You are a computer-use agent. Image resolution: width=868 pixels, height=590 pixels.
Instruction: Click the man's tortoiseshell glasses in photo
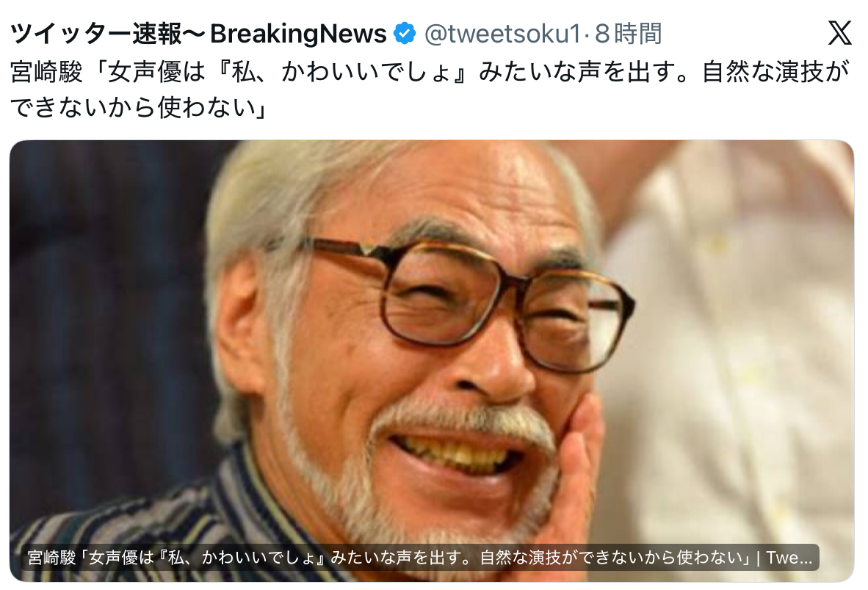(x=471, y=302)
